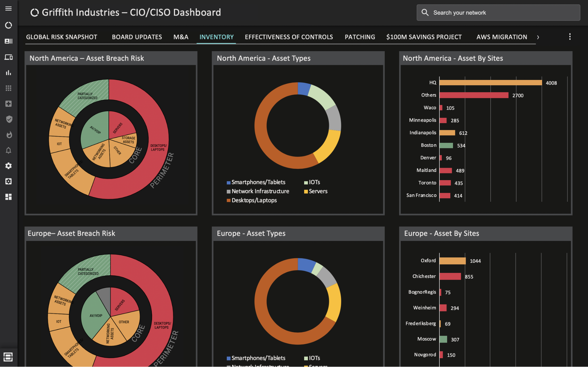Open the contacts card icon in sidebar
The width and height of the screenshot is (588, 367).
9,41
